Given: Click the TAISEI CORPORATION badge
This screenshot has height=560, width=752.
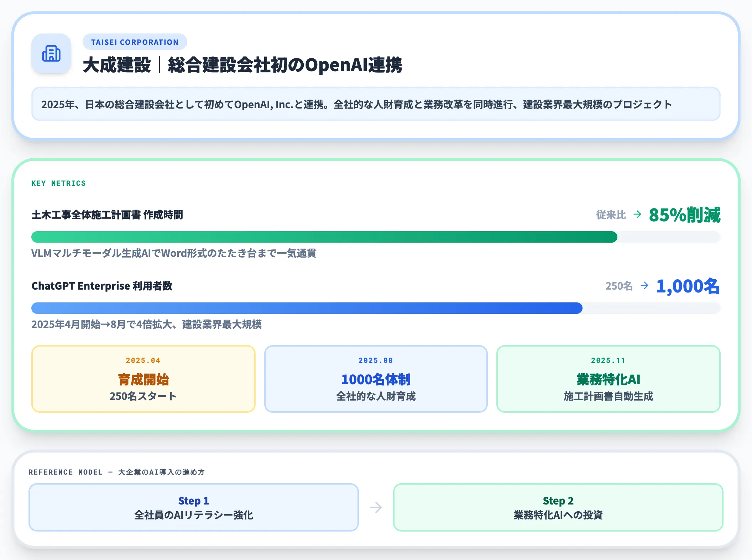Looking at the screenshot, I should pos(135,42).
